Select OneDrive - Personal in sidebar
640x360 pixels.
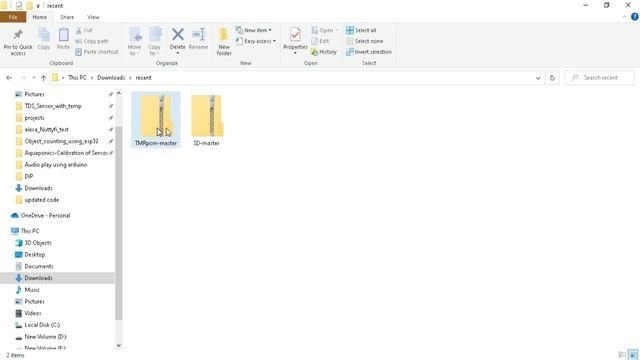click(45, 216)
